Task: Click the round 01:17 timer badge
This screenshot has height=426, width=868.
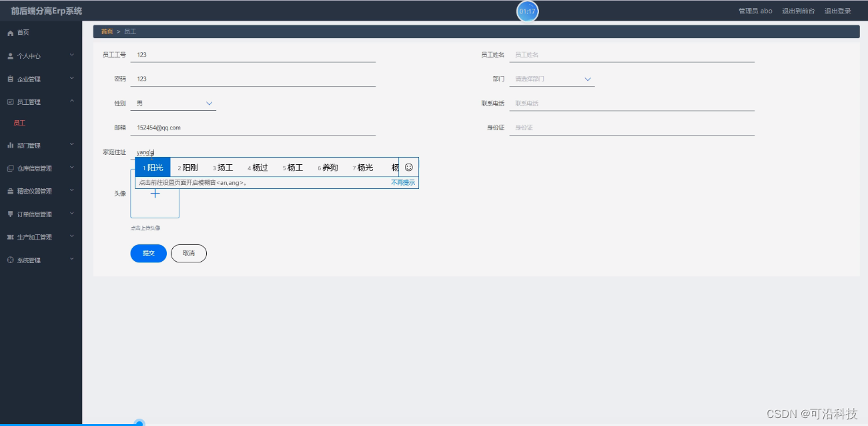Action: (x=527, y=11)
